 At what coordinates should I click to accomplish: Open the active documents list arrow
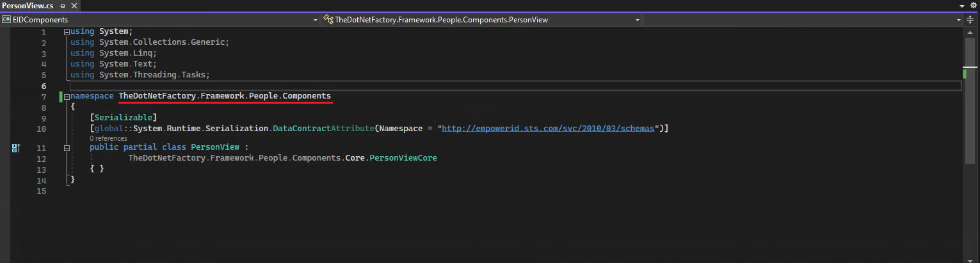click(x=962, y=6)
